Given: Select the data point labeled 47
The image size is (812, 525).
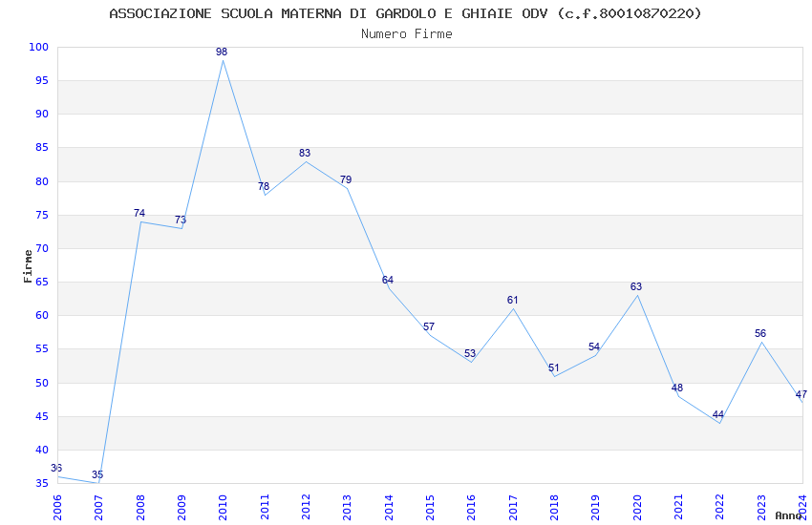Looking at the screenshot, I should point(801,394).
